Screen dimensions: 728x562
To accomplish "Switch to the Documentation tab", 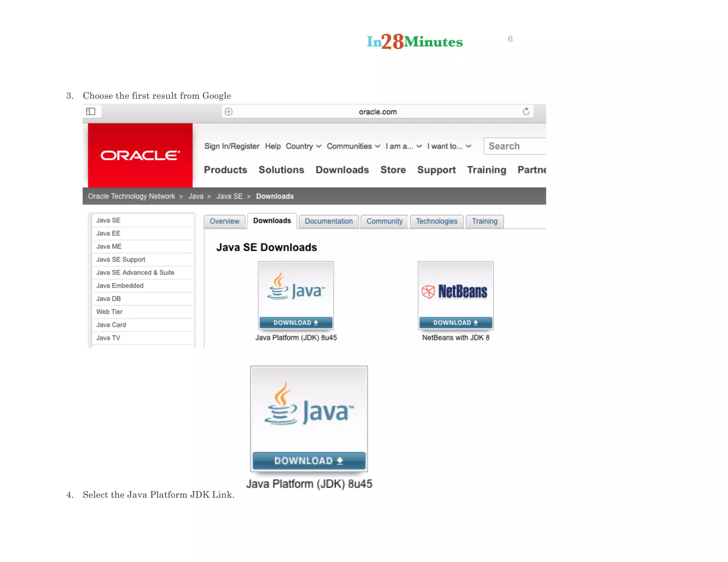I will coord(328,221).
